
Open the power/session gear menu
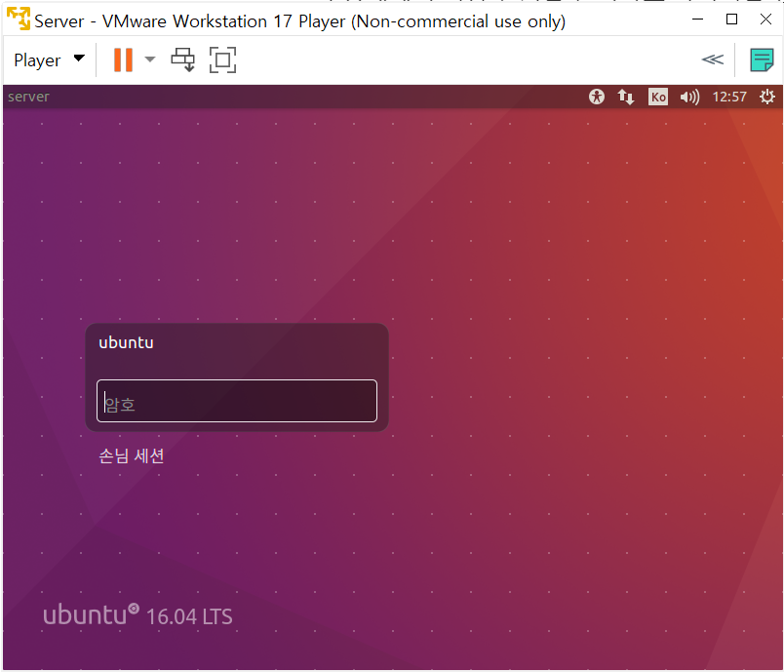767,97
